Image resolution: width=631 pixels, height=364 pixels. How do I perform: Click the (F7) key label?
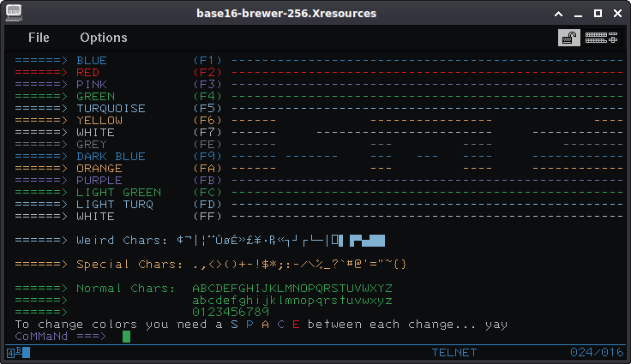click(207, 133)
